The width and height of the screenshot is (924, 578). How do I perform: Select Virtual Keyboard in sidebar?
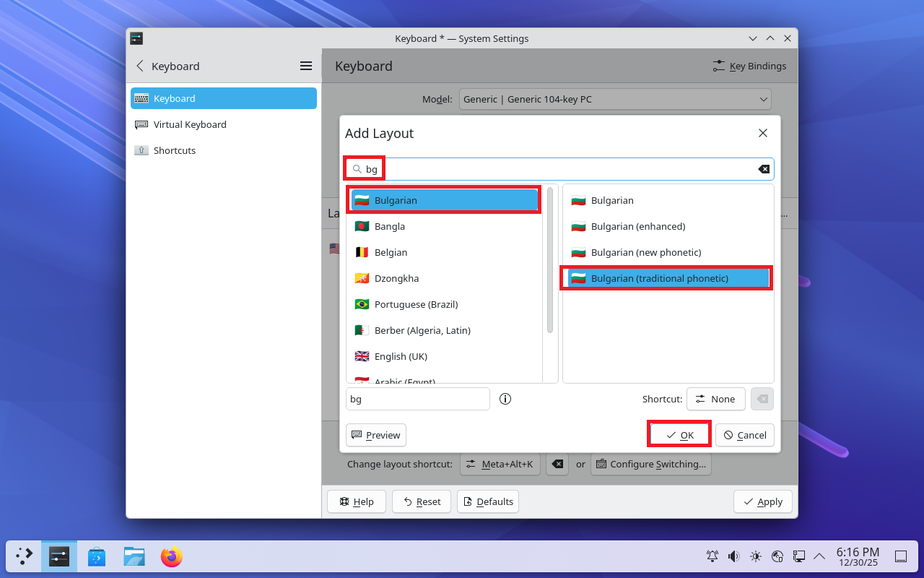pyautogui.click(x=190, y=124)
